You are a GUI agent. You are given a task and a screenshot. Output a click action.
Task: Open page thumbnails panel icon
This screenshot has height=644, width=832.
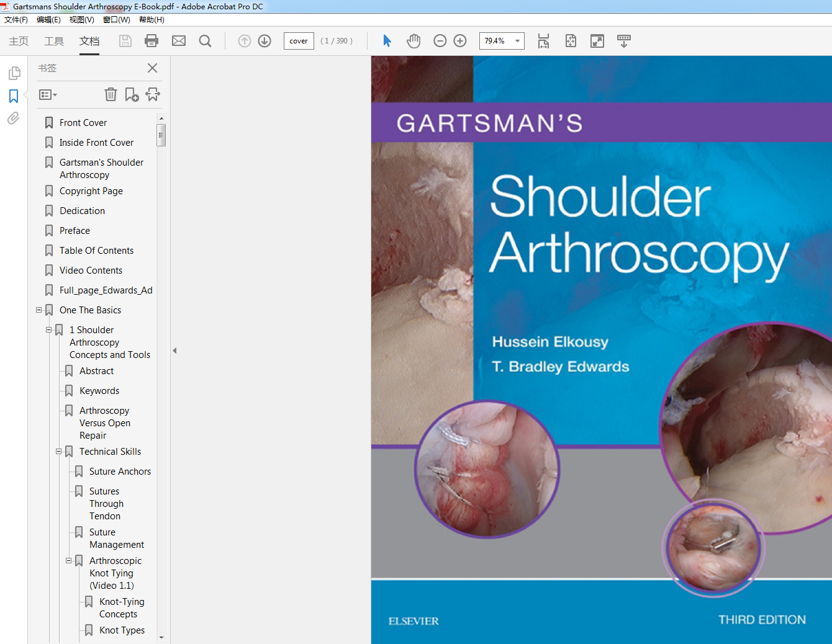tap(14, 73)
